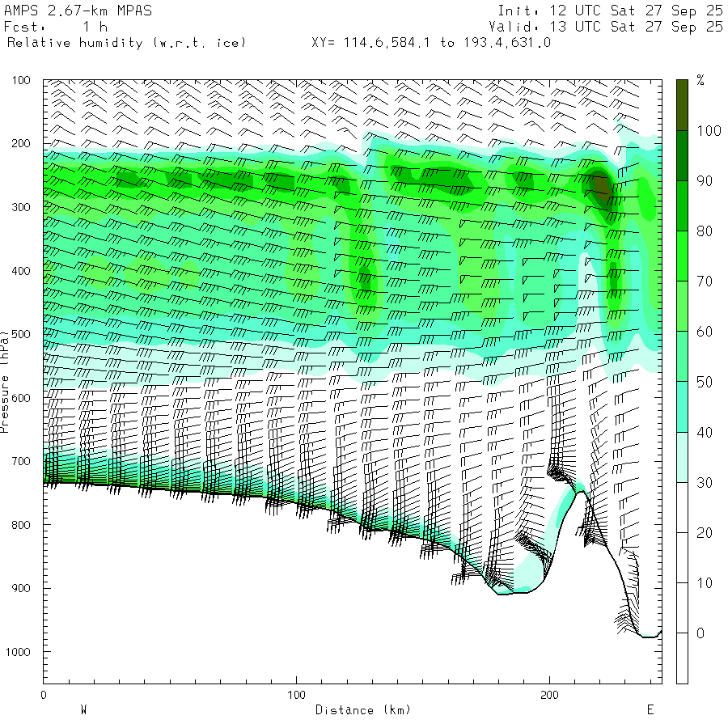Click the valley floor near 185 km at 900 hPa
728x728 pixels.
[514, 592]
